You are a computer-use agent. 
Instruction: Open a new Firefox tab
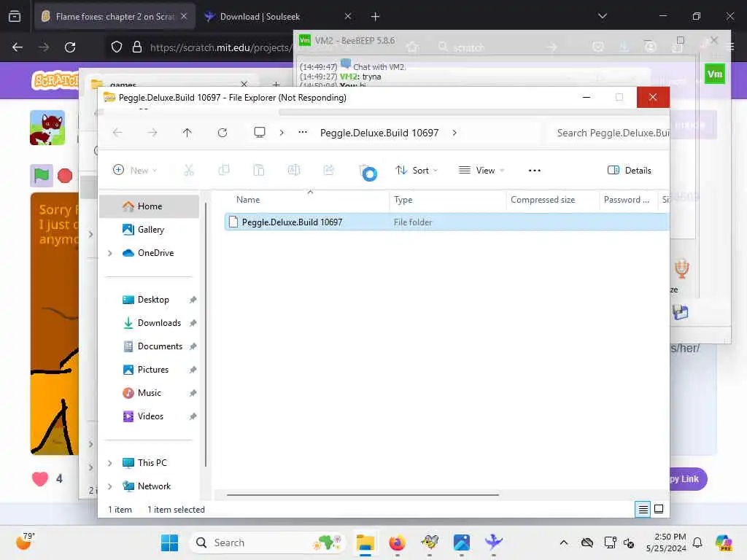(x=375, y=17)
